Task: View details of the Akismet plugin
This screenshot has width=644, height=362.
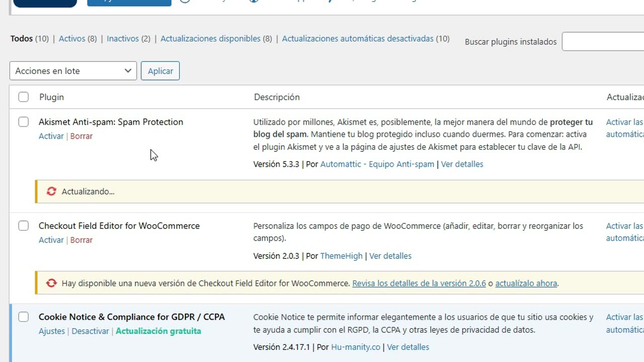Action: (x=462, y=164)
